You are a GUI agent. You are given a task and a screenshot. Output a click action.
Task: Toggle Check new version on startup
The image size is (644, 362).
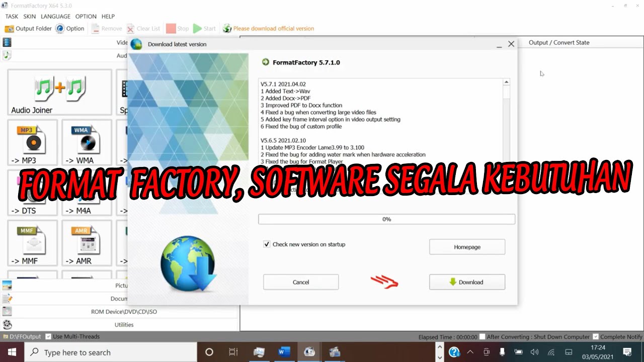(x=267, y=244)
